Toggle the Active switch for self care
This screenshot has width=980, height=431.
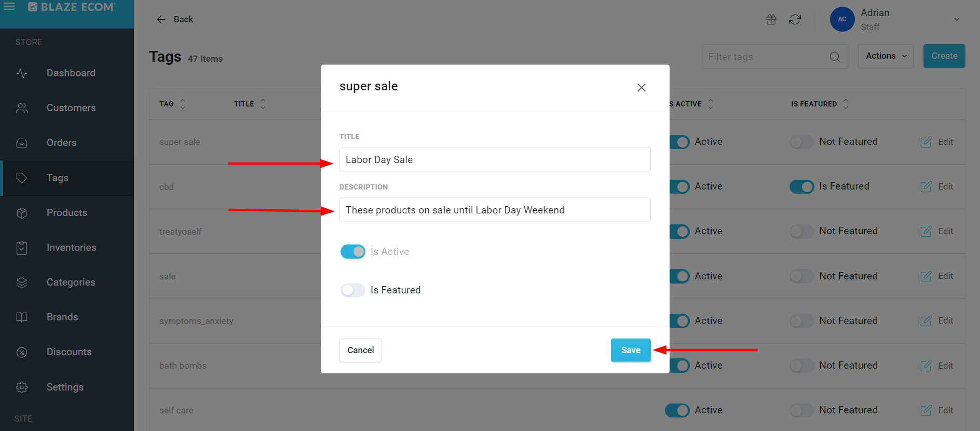(677, 410)
